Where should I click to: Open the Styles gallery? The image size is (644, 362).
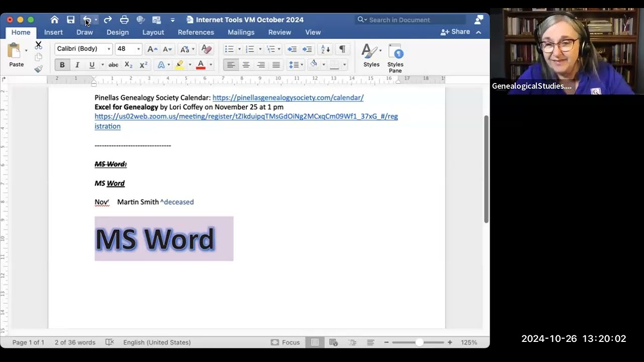(371, 55)
